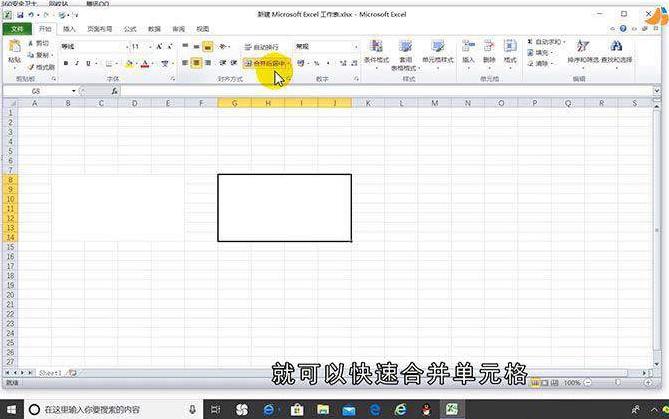669x419 pixels.
Task: Toggle Bold formatting
Action: tap(66, 63)
